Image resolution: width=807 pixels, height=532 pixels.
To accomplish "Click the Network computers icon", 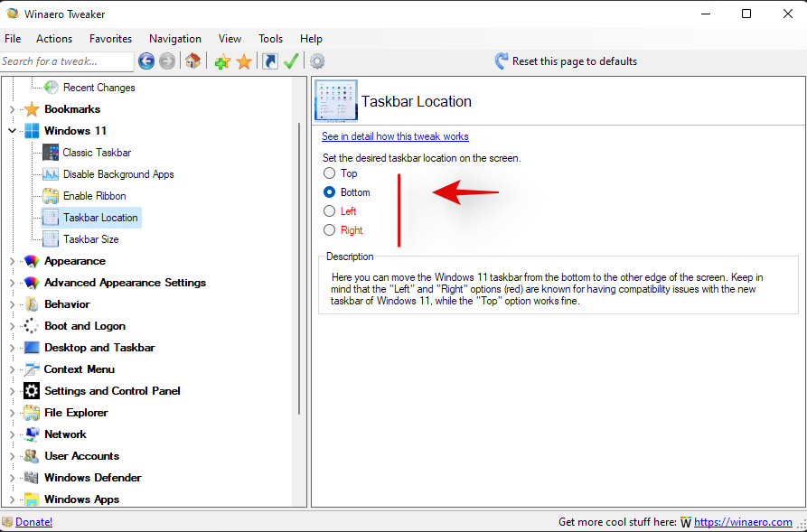I will 32,434.
